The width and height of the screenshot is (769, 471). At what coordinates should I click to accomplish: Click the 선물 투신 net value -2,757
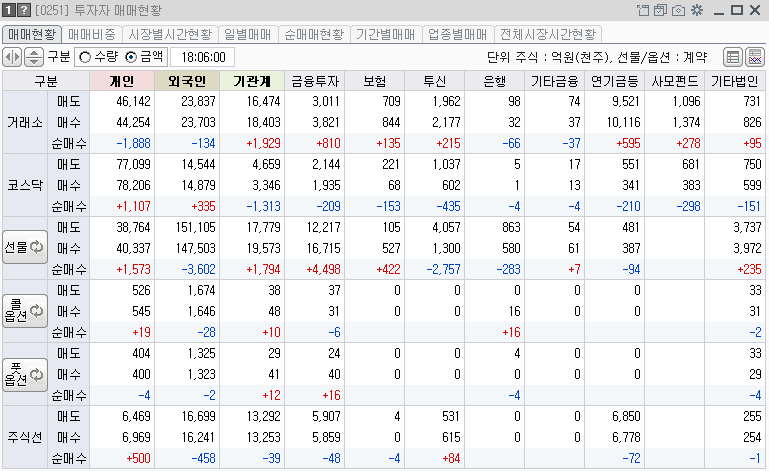(x=443, y=269)
